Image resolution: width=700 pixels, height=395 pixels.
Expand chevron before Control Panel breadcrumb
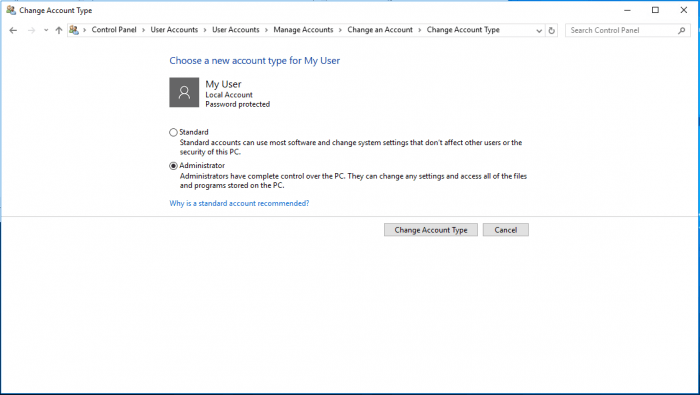[84, 30]
